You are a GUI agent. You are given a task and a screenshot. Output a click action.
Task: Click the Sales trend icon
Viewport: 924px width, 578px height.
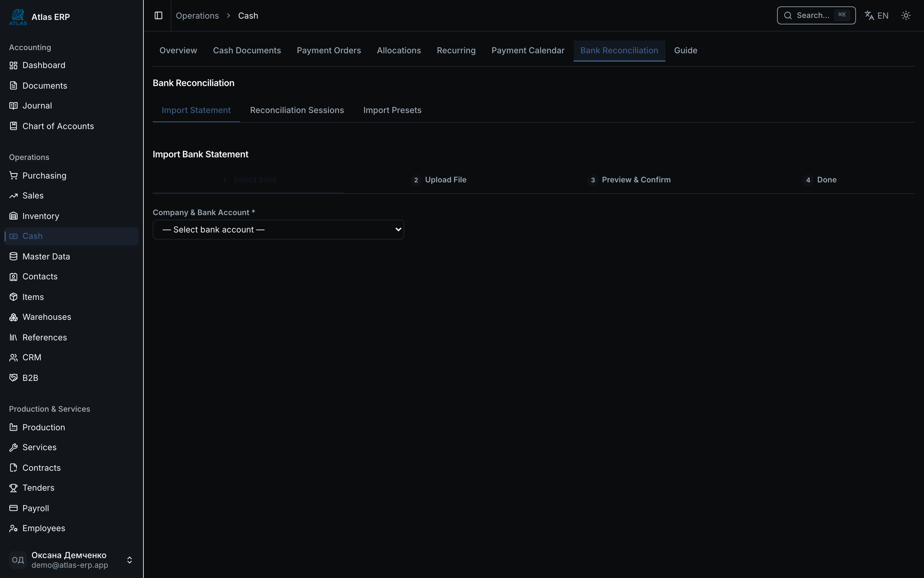pyautogui.click(x=13, y=196)
